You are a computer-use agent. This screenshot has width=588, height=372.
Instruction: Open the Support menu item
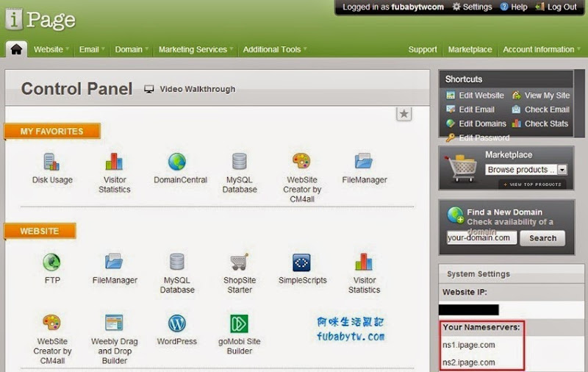click(x=423, y=49)
